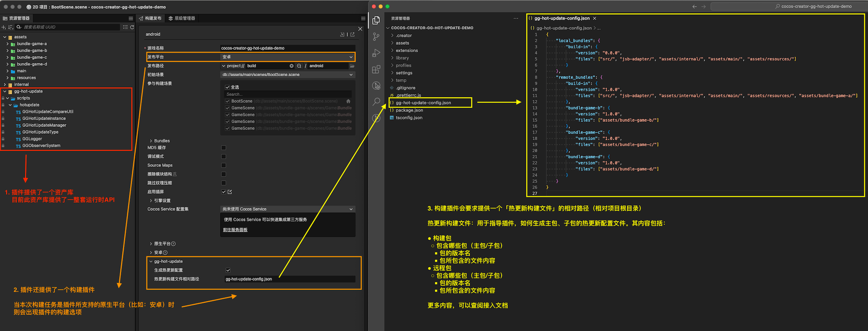
Task: Open build path folder icon
Action: (352, 66)
